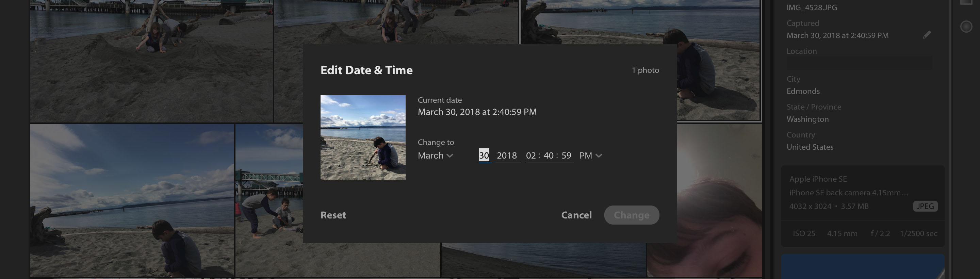Click the empty Location input field
The height and width of the screenshot is (279, 980).
859,63
